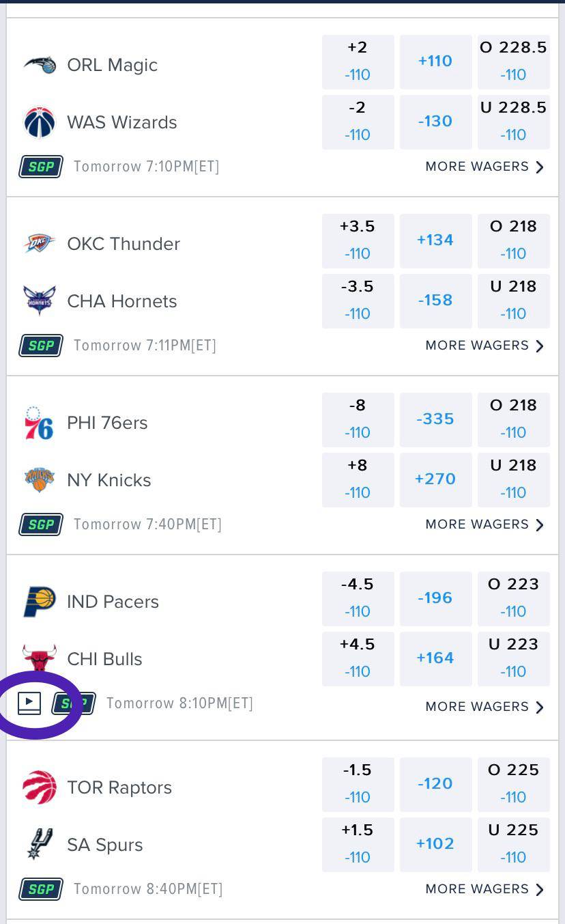
Task: Open the TOR Raptors team name
Action: [x=119, y=787]
